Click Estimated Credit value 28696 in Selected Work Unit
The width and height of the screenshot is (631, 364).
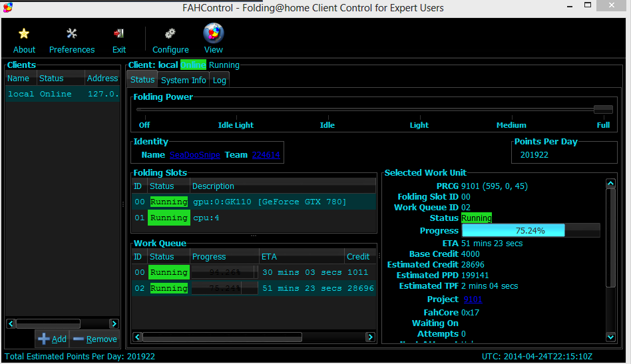[473, 265]
